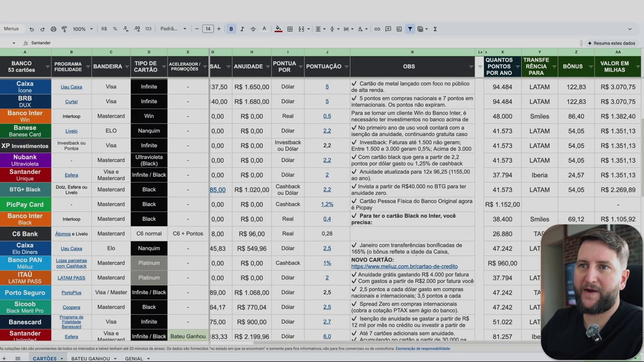Viewport: 644px width, 362px height.
Task: Select column K header
Action: pos(412,52)
